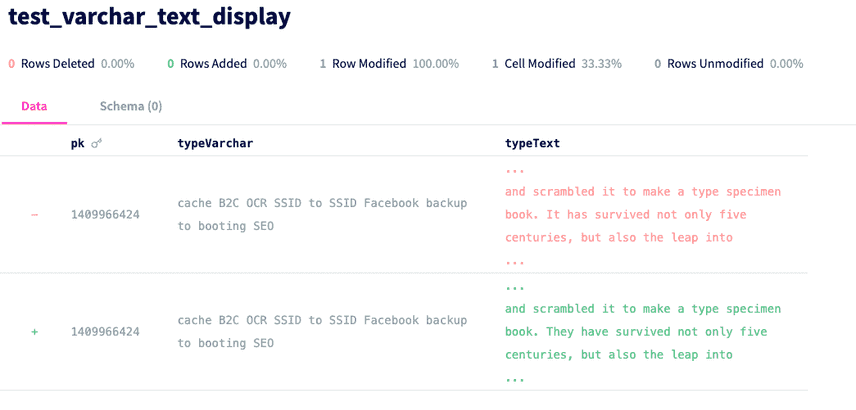Screen dimensions: 856x410
Task: Click the test_varchar_text_display table title
Action: click(x=150, y=18)
